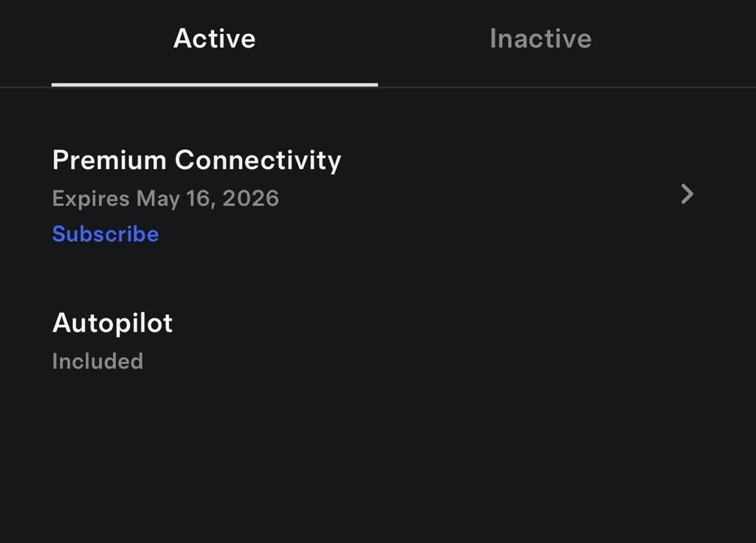Click the word 'Premium' in the first row

click(x=109, y=160)
